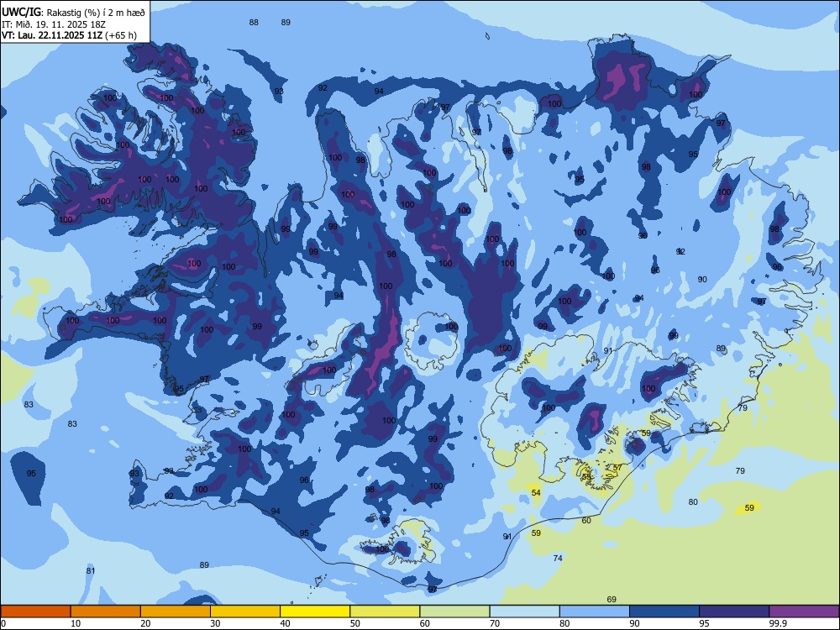The width and height of the screenshot is (840, 630).
Task: Click the map value '81' in the southwest sea
Action: [91, 570]
